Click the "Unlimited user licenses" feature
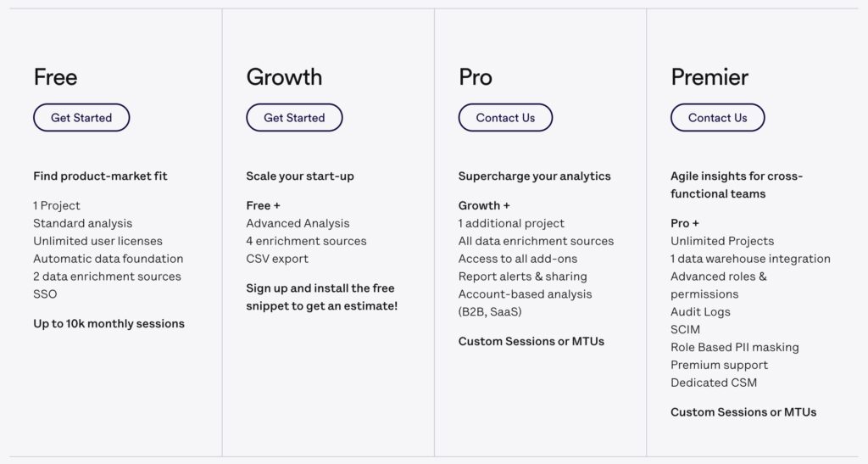The width and height of the screenshot is (868, 464). (97, 241)
